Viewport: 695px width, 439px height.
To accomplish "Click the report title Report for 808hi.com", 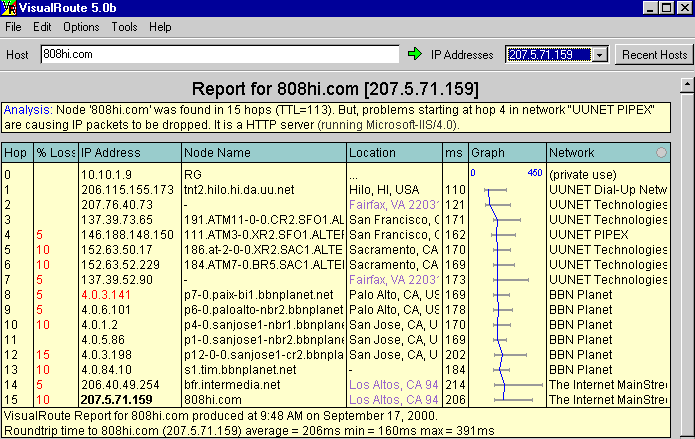I will coord(335,89).
